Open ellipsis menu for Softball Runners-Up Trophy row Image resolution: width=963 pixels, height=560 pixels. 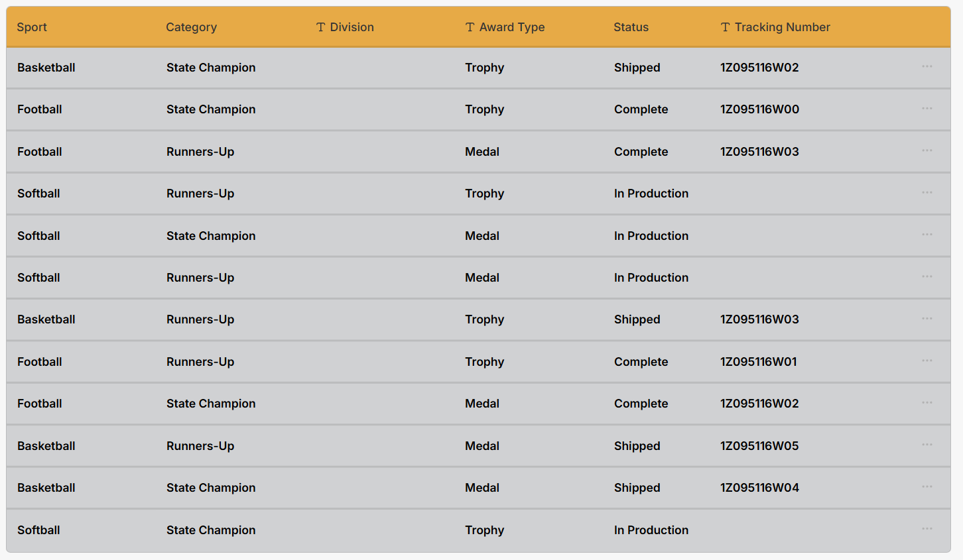tap(927, 193)
